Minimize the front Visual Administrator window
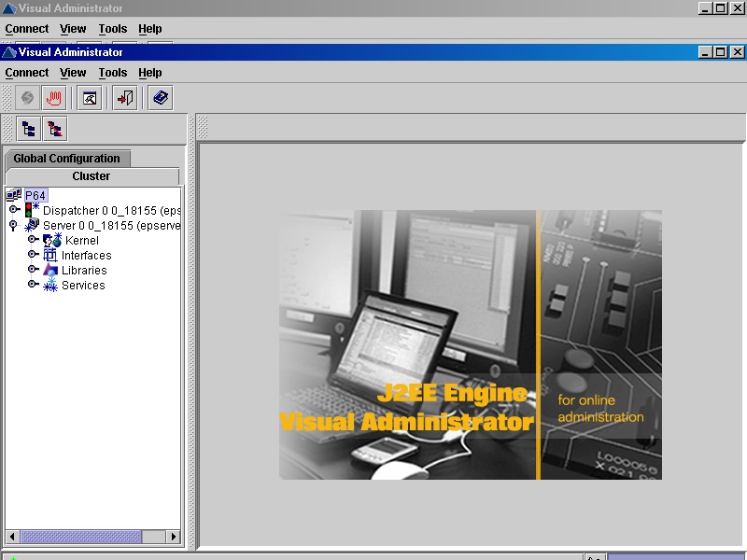Image resolution: width=747 pixels, height=560 pixels. 706,52
